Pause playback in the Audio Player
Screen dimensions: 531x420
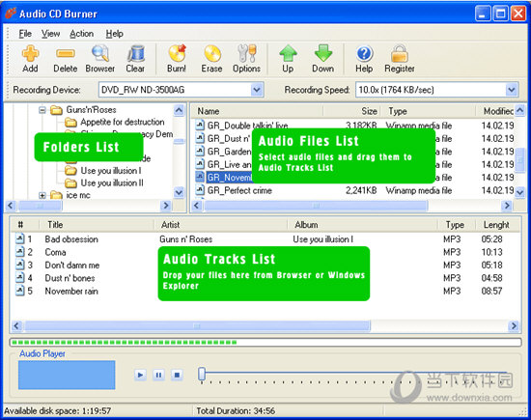158,375
